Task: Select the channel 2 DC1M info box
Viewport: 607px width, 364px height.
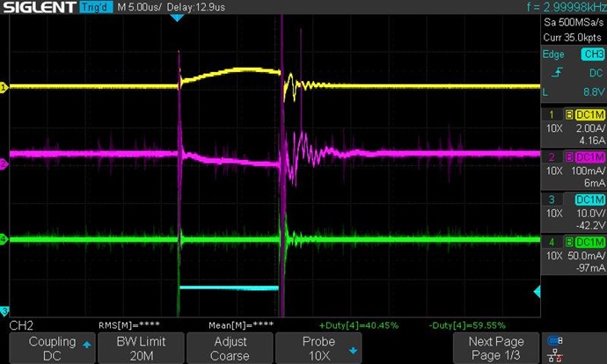Action: pos(574,170)
